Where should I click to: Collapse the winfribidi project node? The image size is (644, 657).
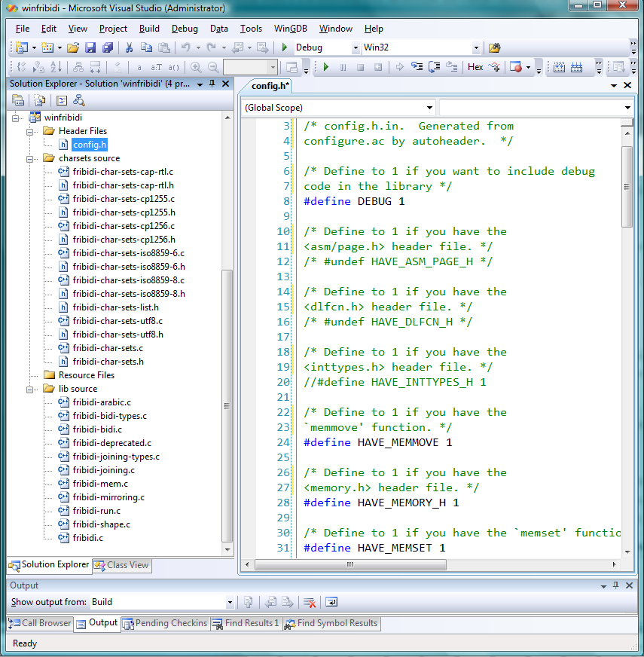16,118
